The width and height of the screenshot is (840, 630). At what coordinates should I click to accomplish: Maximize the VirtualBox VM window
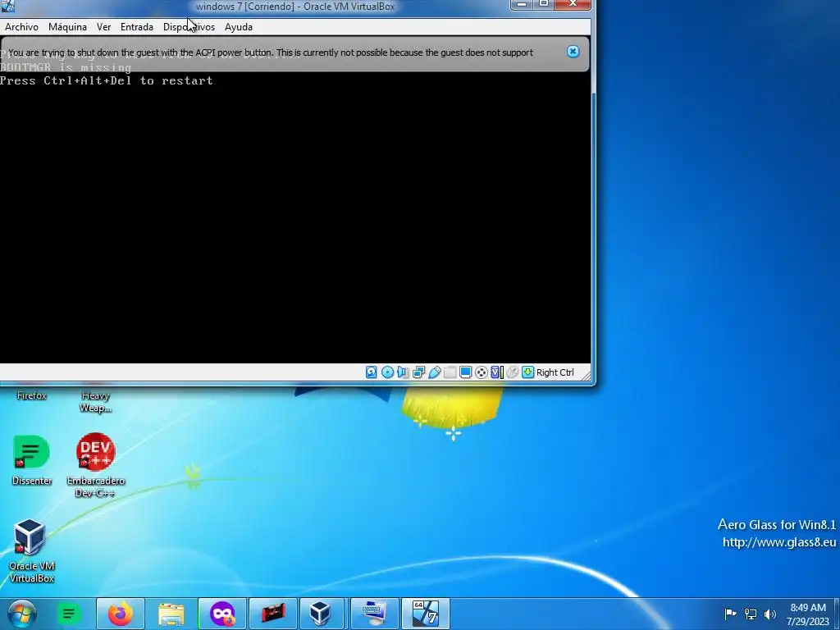(543, 5)
